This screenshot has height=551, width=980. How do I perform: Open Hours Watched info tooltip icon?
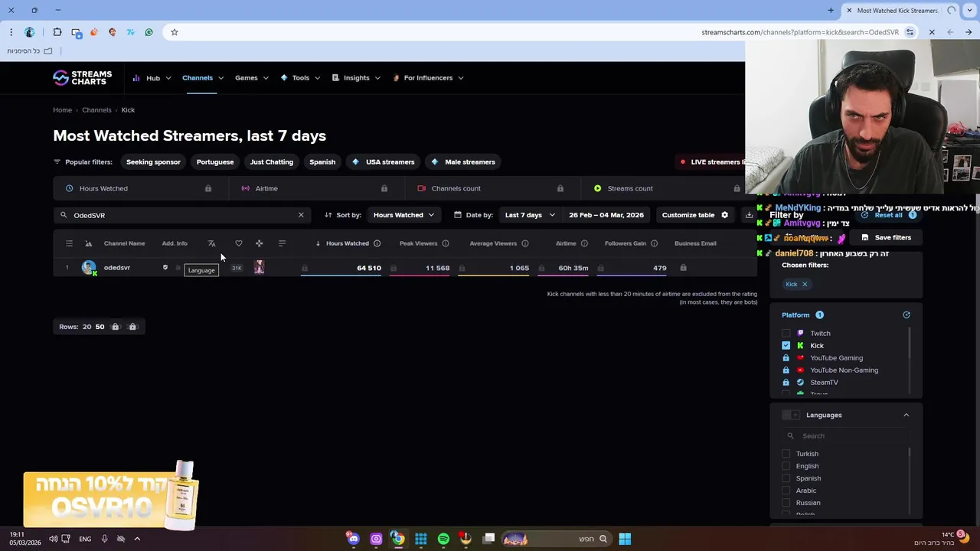[x=377, y=243]
